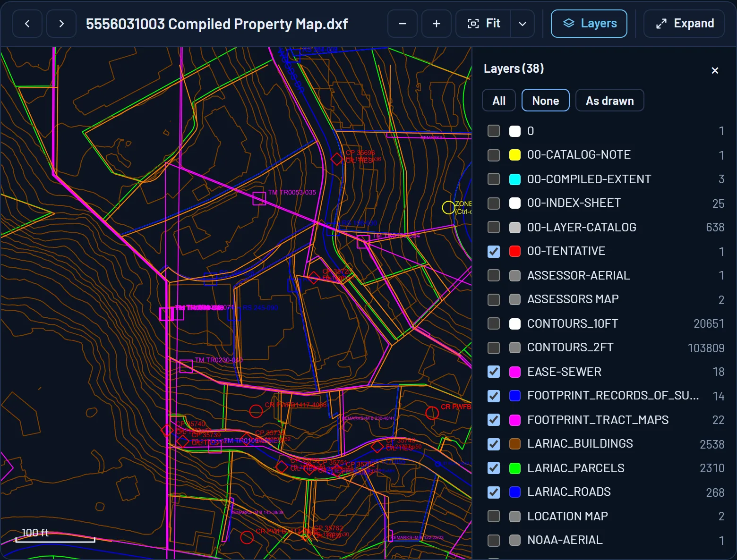Close the Layers panel

tap(715, 70)
